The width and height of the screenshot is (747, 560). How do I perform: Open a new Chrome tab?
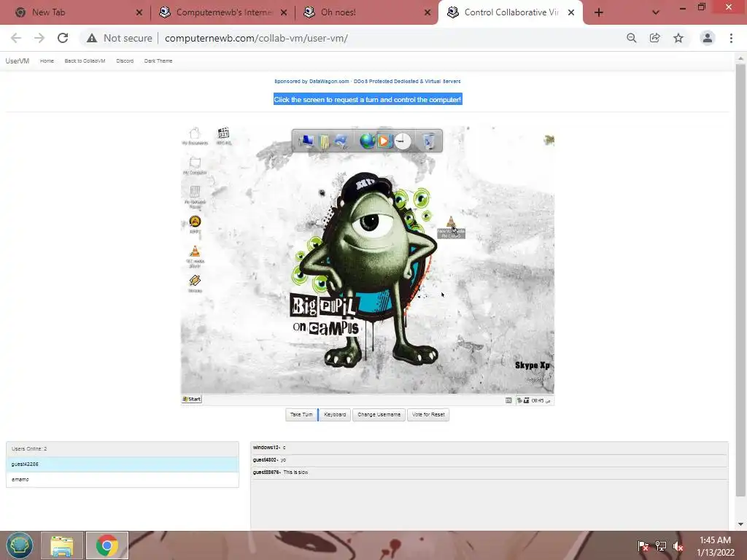coord(599,12)
